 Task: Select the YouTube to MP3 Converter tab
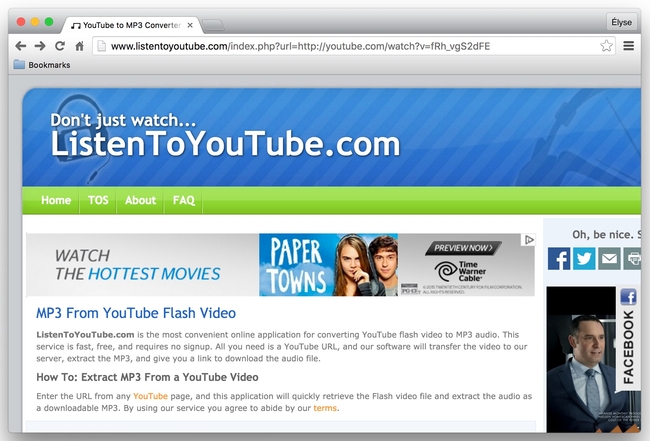131,25
